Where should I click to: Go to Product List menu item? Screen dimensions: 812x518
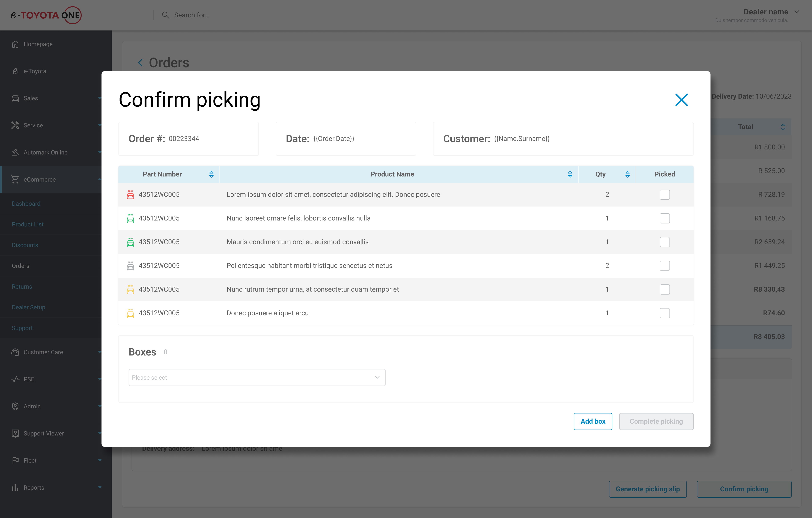tap(28, 225)
